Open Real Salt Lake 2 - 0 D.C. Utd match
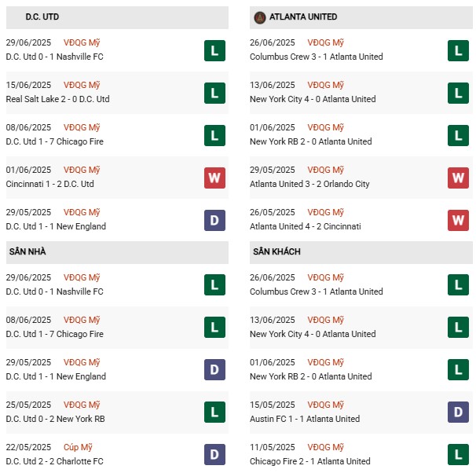The width and height of the screenshot is (476, 473). (57, 99)
